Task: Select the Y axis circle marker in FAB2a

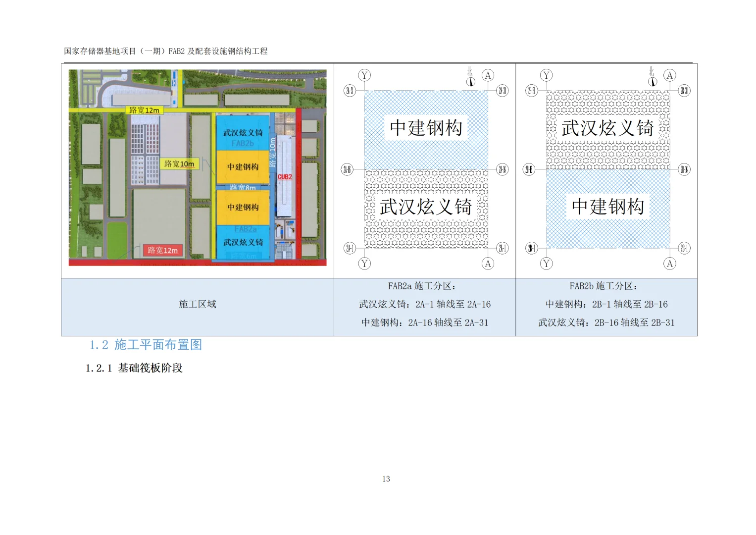Action: [365, 75]
